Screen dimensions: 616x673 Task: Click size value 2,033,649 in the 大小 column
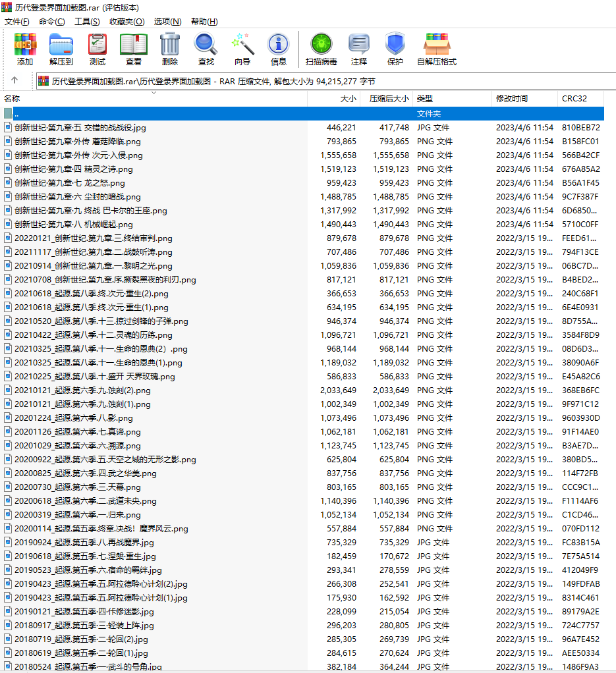point(338,390)
